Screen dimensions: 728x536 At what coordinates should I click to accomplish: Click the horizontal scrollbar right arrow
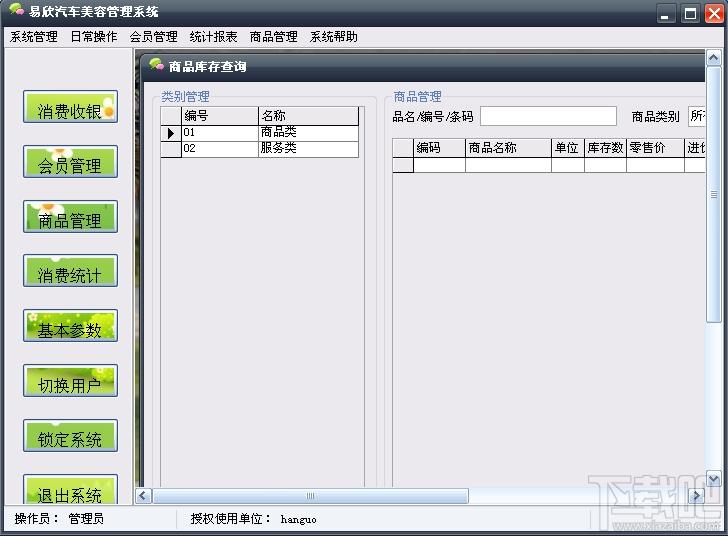click(x=696, y=496)
